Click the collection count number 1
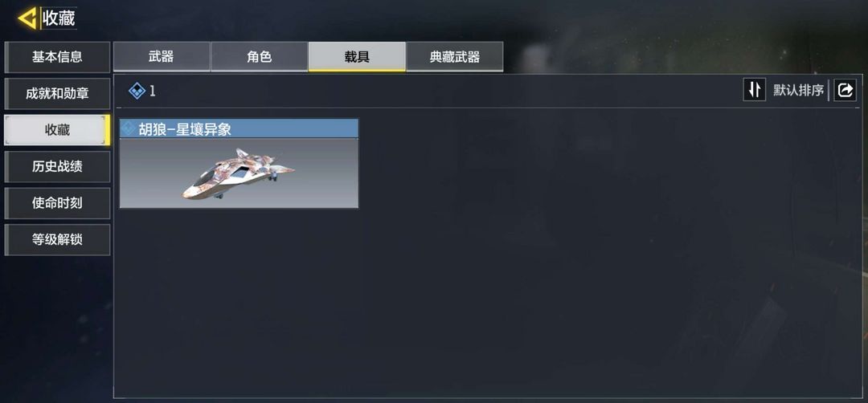The height and width of the screenshot is (403, 868). pos(153,92)
